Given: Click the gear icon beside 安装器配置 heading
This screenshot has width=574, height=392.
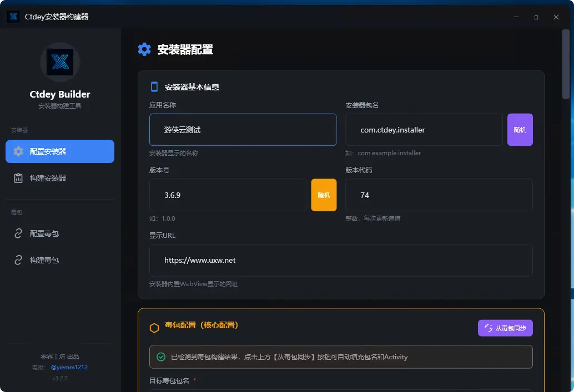Looking at the screenshot, I should [x=144, y=49].
